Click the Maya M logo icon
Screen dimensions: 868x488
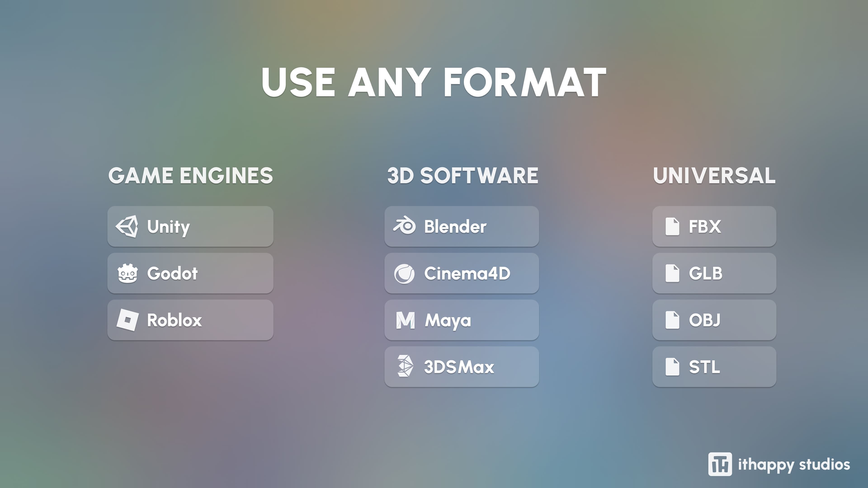(x=405, y=320)
